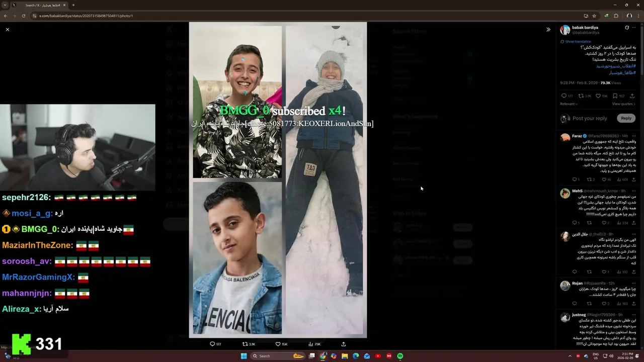Open the browser extensions puzzle icon

[616, 16]
